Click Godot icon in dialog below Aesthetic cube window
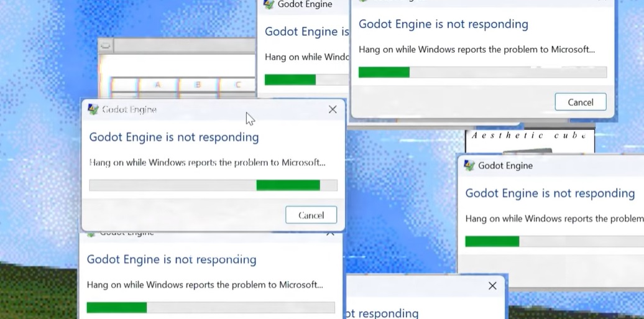Viewport: 644px width, 319px height. click(470, 165)
